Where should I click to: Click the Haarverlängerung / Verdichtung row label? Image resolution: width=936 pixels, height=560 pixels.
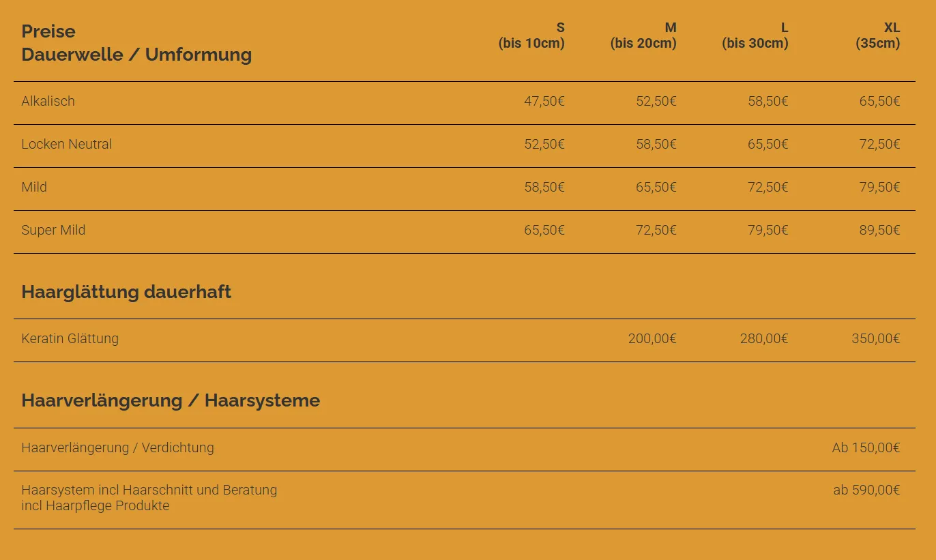point(117,447)
